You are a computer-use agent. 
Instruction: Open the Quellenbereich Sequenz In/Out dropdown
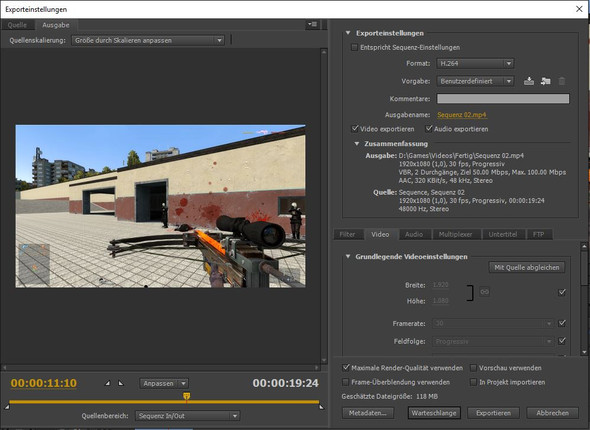187,416
